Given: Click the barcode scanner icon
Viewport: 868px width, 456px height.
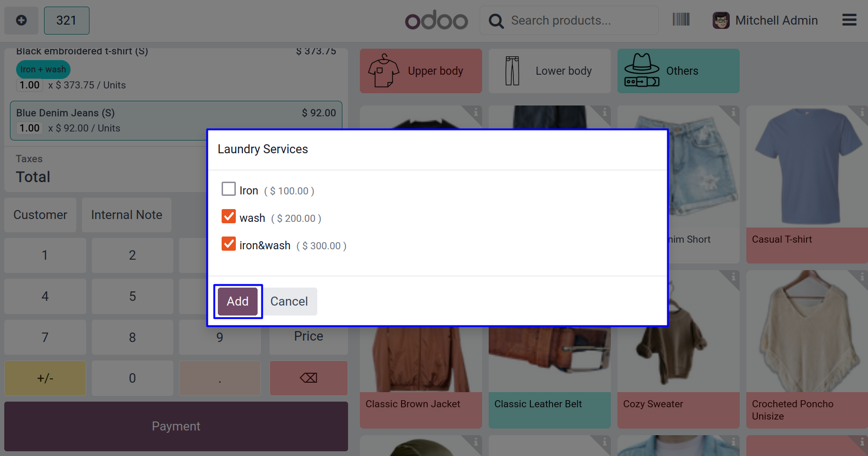Looking at the screenshot, I should click(x=681, y=20).
